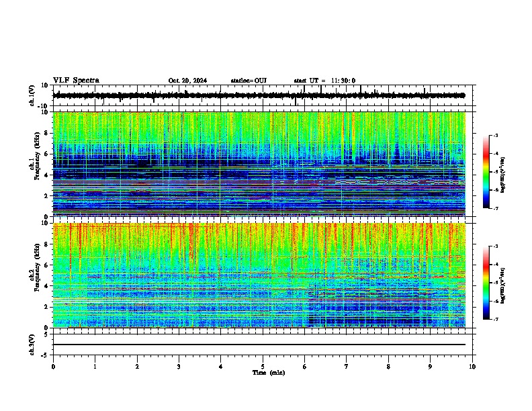
Task: Click the time axis tick label "1"
Action: pyautogui.click(x=95, y=367)
